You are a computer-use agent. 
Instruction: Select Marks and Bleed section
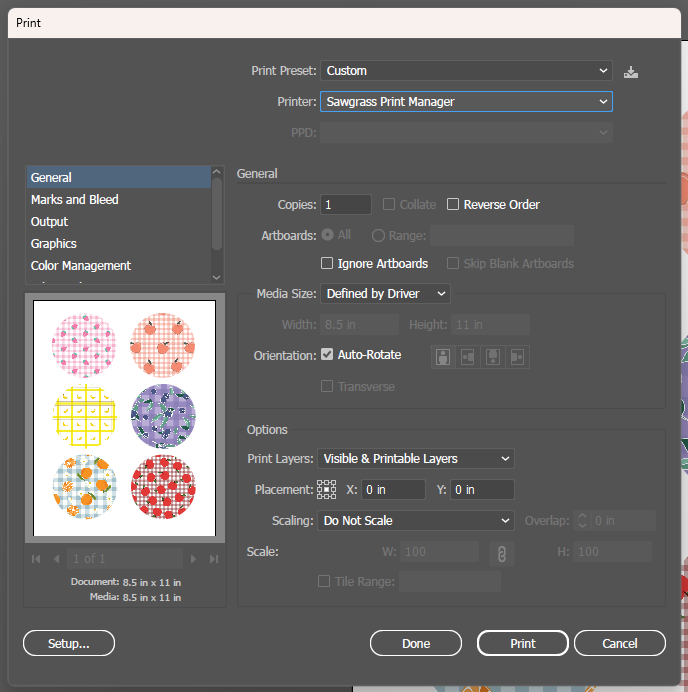(119, 199)
